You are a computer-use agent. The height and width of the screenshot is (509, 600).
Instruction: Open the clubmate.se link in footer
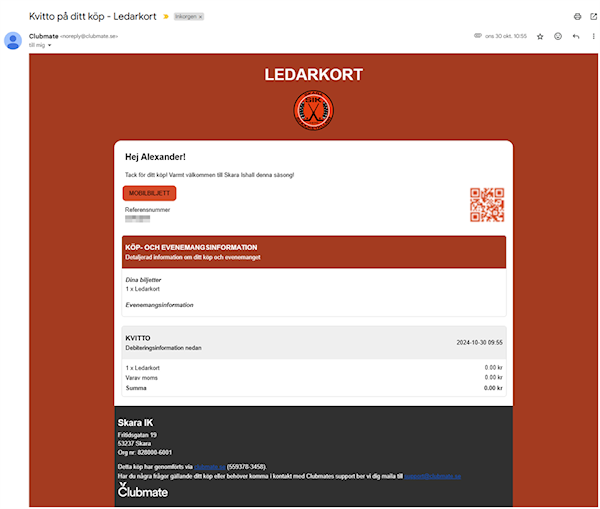click(209, 467)
